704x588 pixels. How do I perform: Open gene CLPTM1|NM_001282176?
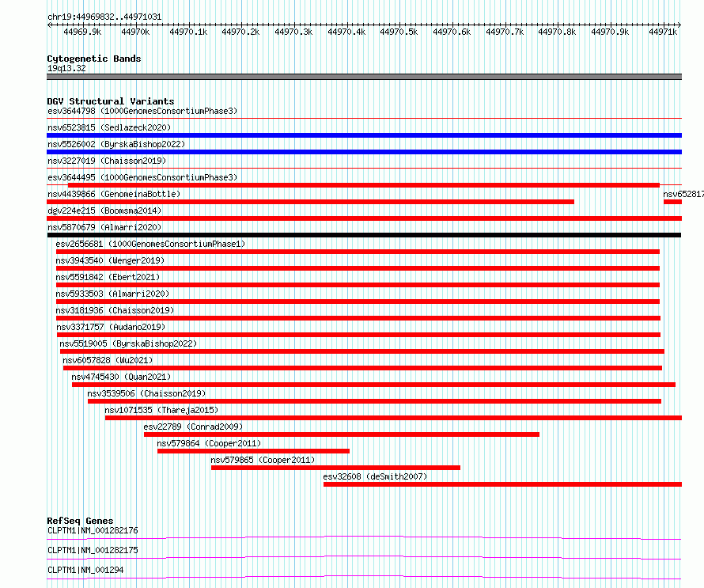(93, 530)
